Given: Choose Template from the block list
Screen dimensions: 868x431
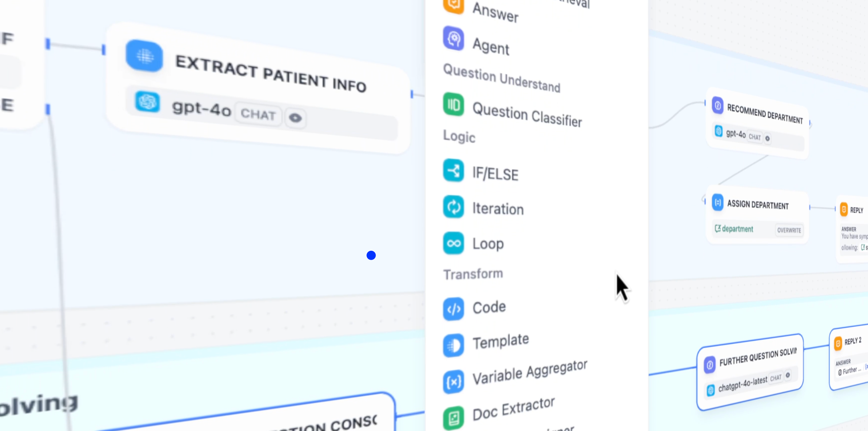Looking at the screenshot, I should click(x=500, y=342).
